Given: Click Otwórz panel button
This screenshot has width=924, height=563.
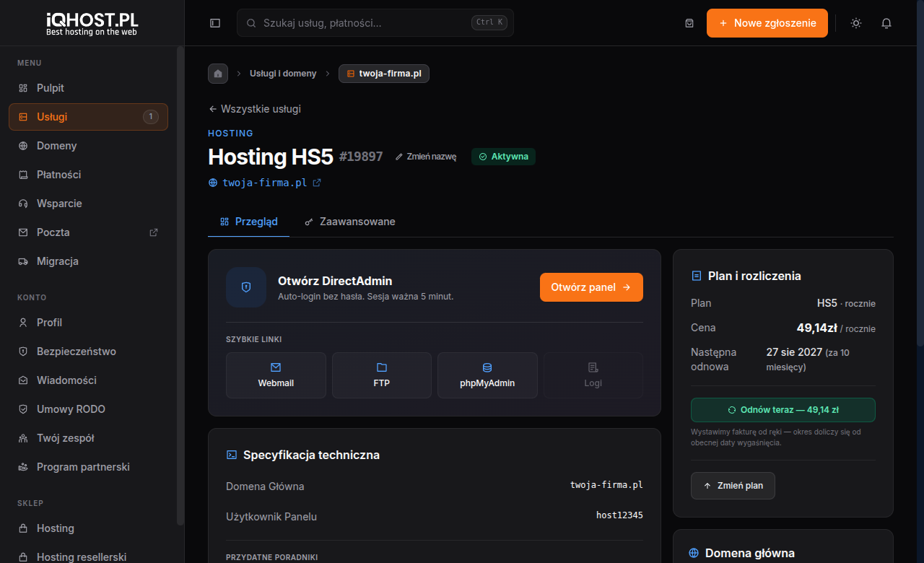Looking at the screenshot, I should pyautogui.click(x=591, y=287).
